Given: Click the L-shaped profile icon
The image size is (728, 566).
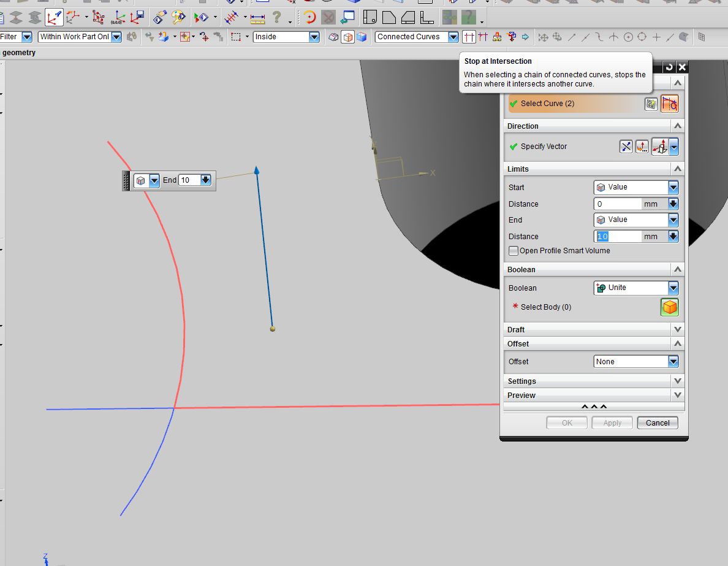Looking at the screenshot, I should 427,18.
